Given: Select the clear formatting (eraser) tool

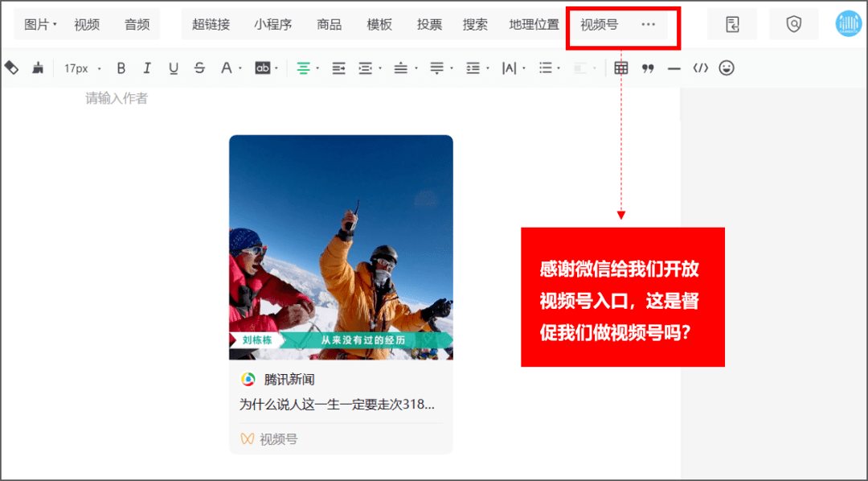Looking at the screenshot, I should [x=11, y=68].
